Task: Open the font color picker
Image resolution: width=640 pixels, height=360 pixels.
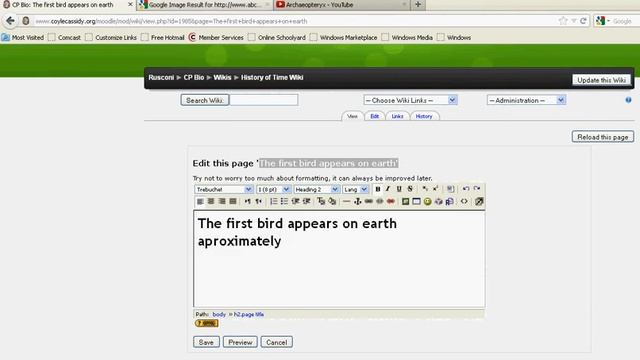Action: [321, 201]
